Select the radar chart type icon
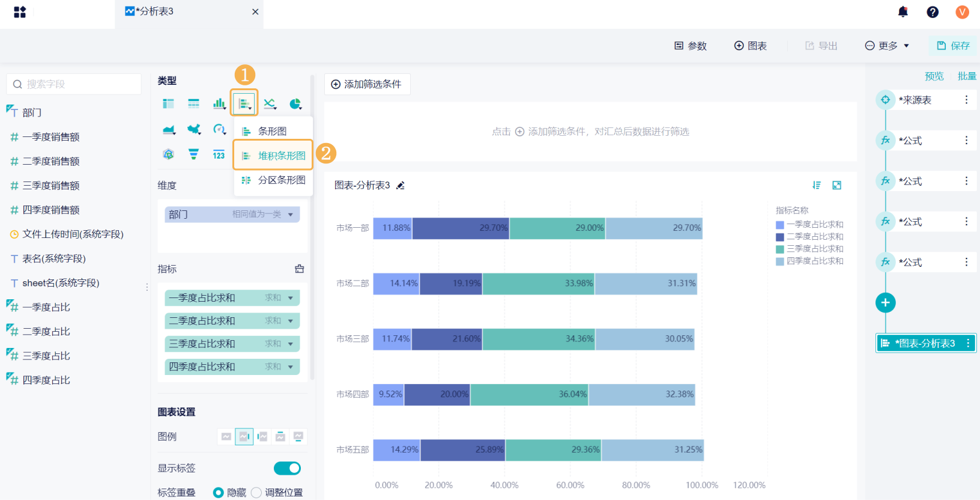The width and height of the screenshot is (980, 500). [168, 154]
